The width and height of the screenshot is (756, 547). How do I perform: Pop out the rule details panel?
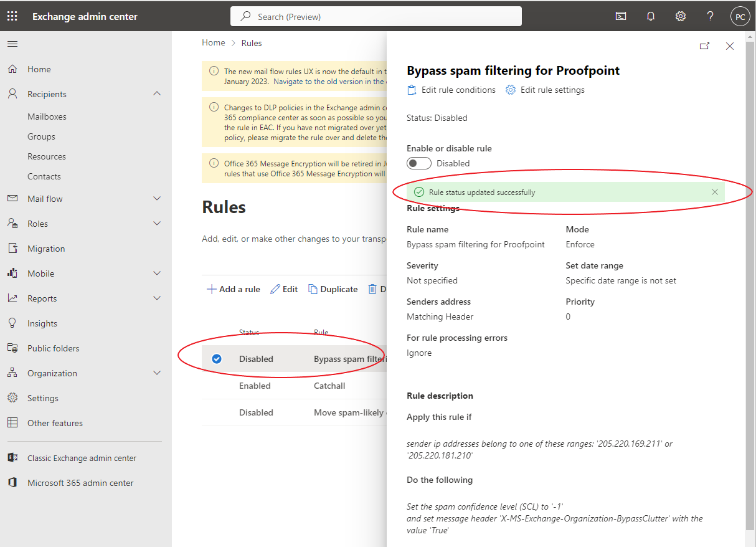click(x=704, y=45)
